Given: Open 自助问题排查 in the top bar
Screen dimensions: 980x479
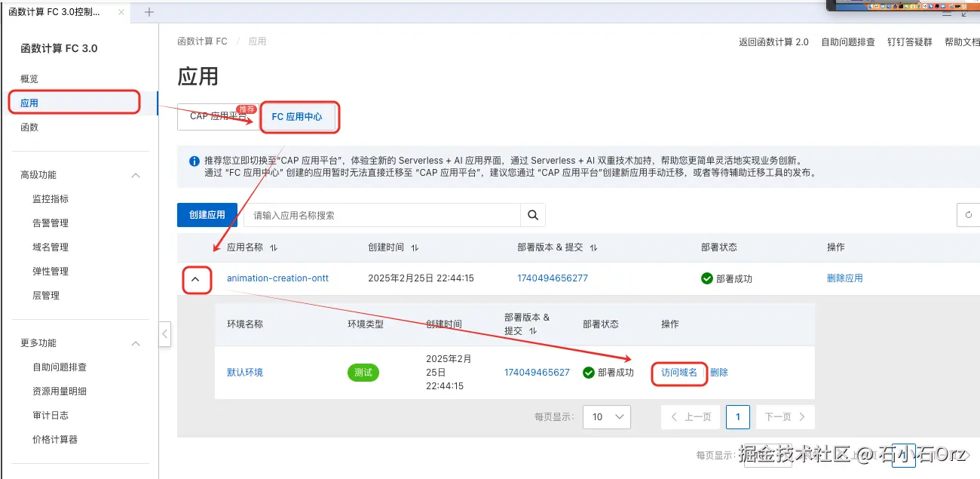Looking at the screenshot, I should click(x=848, y=42).
